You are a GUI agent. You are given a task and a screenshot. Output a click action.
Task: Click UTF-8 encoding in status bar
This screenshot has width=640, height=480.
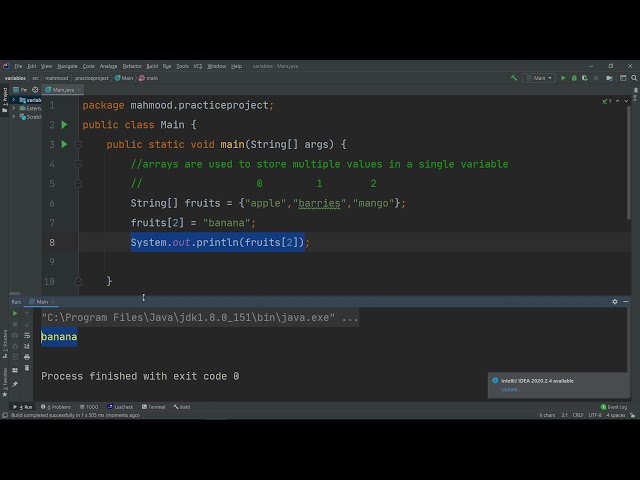point(595,415)
